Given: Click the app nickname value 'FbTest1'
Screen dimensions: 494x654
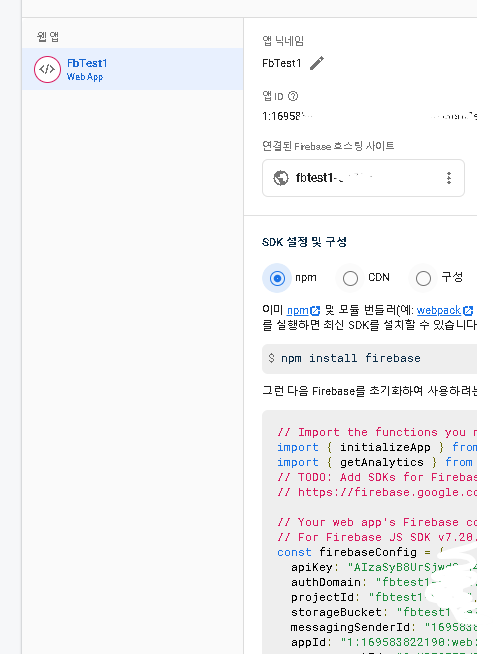Looking at the screenshot, I should pos(281,63).
